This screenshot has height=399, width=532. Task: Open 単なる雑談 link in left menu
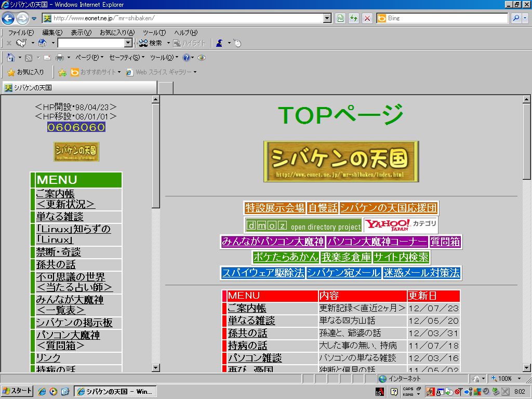pos(60,217)
